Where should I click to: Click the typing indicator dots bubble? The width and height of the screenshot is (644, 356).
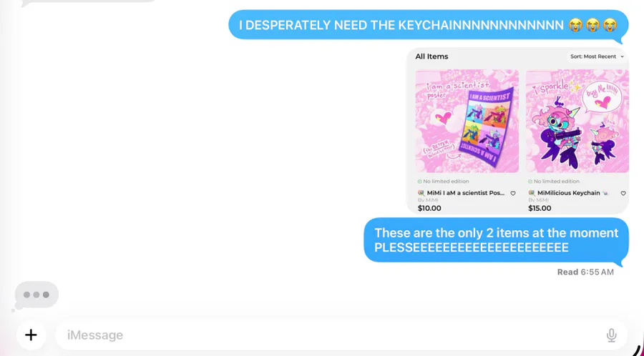click(36, 295)
